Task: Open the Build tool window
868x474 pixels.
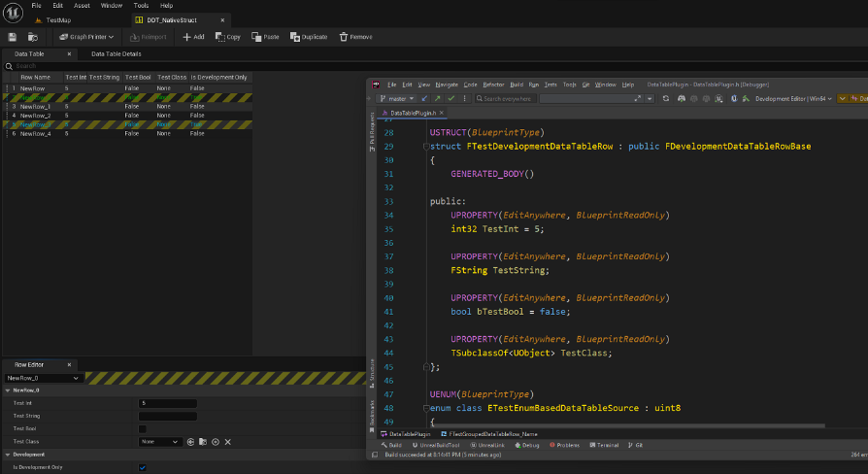Action: pyautogui.click(x=391, y=445)
